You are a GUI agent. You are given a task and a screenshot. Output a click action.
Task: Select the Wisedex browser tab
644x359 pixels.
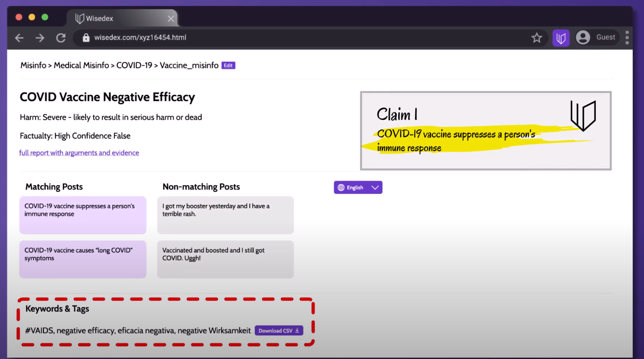(122, 18)
